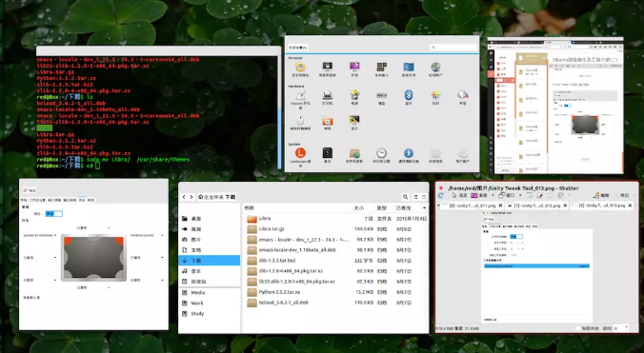This screenshot has width=644, height=353.
Task: Open the Libra folder icon
Action: coord(252,219)
